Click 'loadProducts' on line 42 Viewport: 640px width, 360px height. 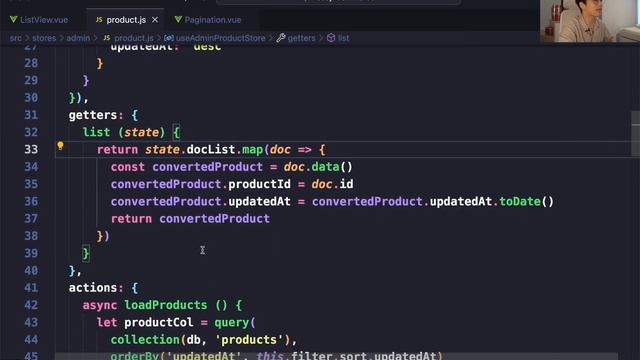(x=166, y=305)
